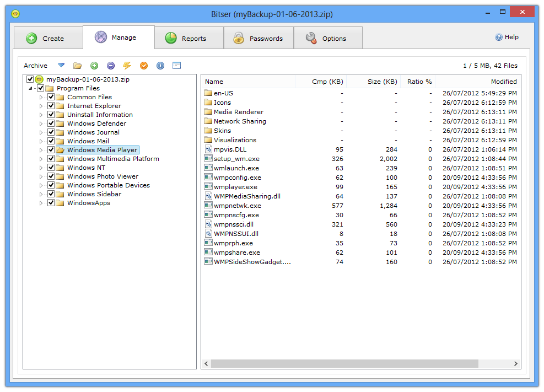Click the open folder toolbar icon
The width and height of the screenshot is (544, 392).
click(77, 66)
